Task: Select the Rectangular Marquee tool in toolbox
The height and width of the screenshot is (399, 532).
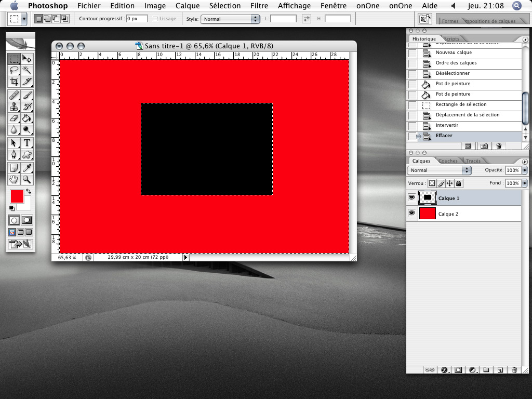Action: coord(14,59)
